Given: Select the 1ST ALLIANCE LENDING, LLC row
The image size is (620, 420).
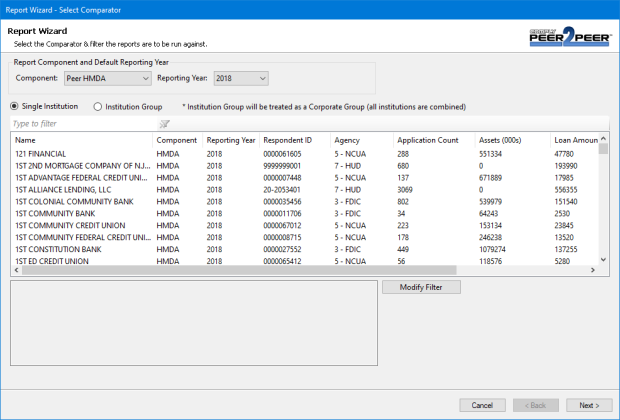Looking at the screenshot, I should [x=304, y=189].
